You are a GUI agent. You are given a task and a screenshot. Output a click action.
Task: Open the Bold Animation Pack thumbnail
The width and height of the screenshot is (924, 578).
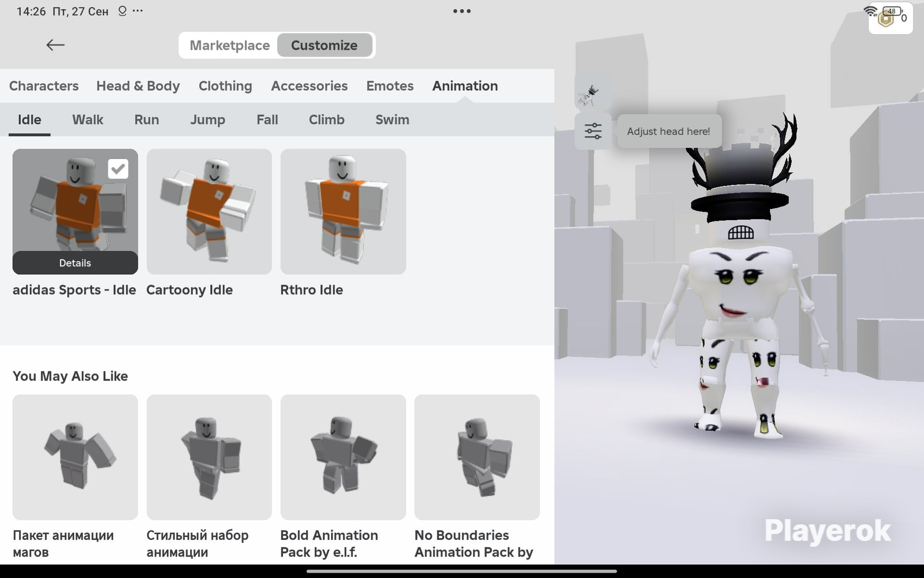pos(343,457)
